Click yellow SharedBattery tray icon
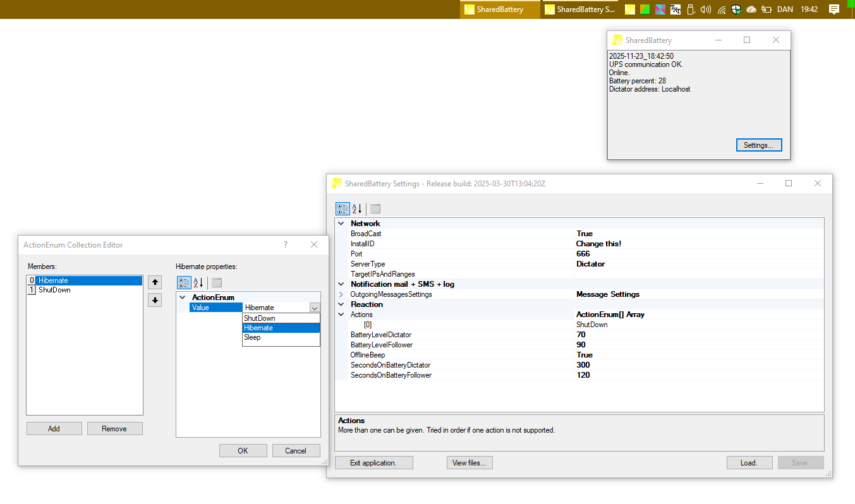The width and height of the screenshot is (855, 504). coord(630,9)
